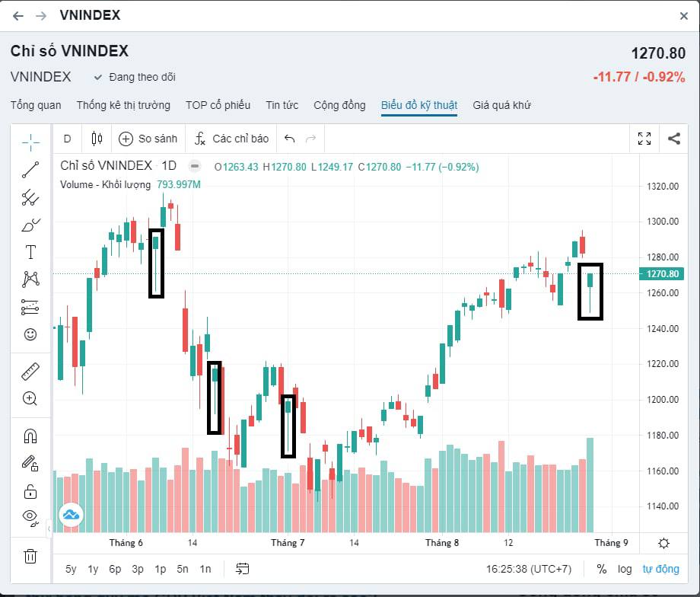Image resolution: width=700 pixels, height=597 pixels.
Task: Select the pitchfork drawing tool
Action: coord(30,198)
